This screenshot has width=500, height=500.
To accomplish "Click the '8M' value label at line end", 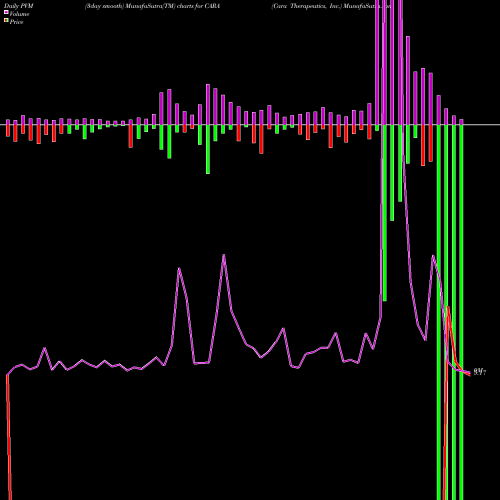I will [479, 372].
